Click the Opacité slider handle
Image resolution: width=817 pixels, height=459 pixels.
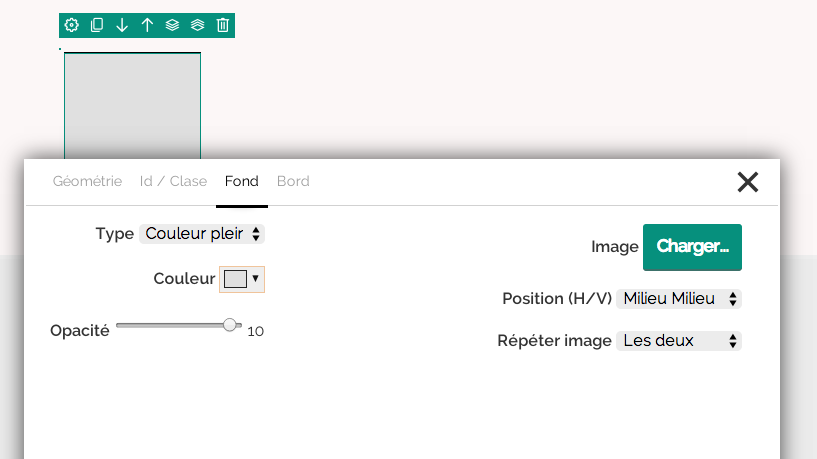click(x=230, y=325)
